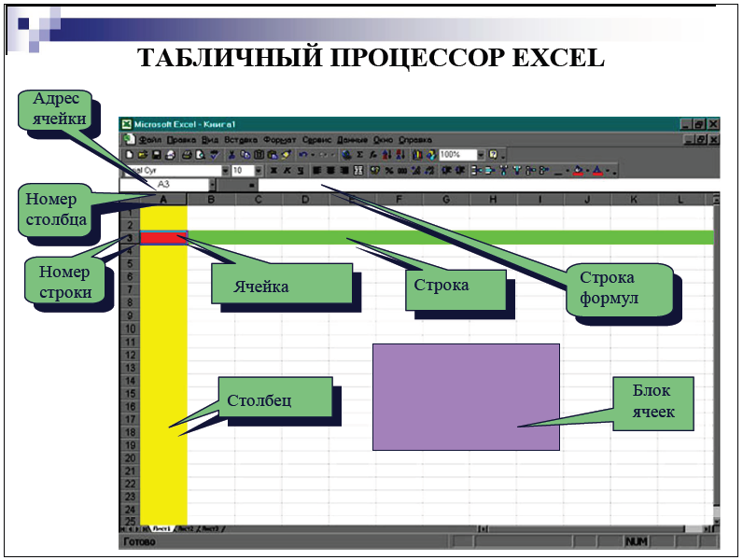Open the zoom 100% dropdown arrow
Image resolution: width=743 pixels, height=560 pixels.
click(x=481, y=154)
